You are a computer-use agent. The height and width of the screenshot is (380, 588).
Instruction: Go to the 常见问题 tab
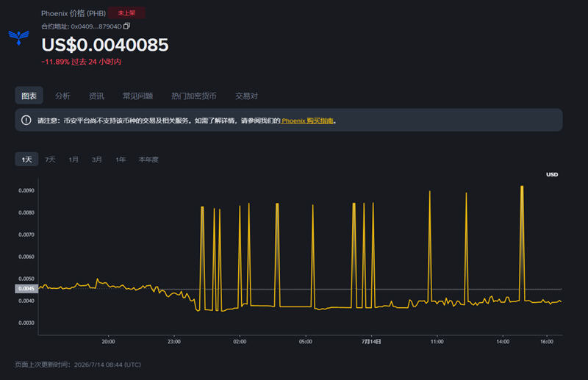click(137, 96)
